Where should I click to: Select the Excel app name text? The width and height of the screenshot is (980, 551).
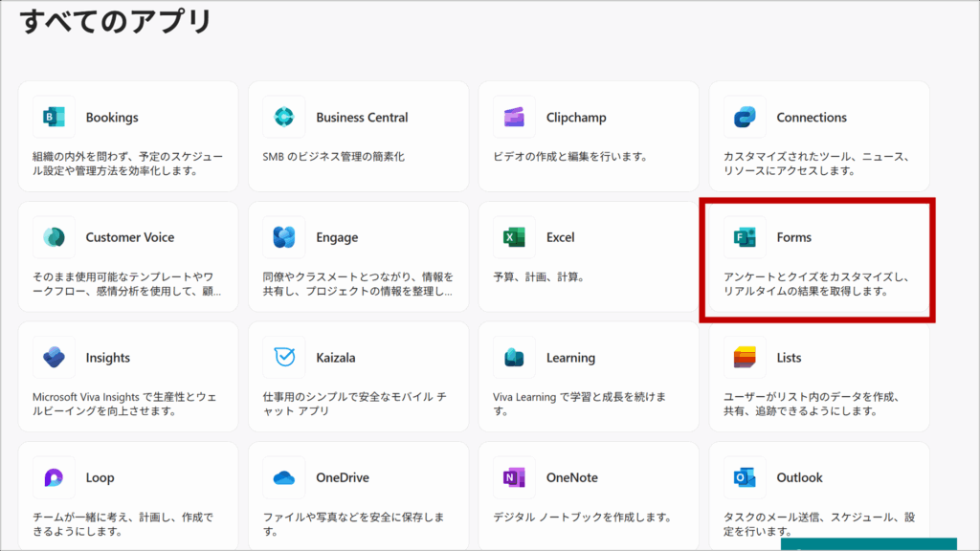point(560,237)
